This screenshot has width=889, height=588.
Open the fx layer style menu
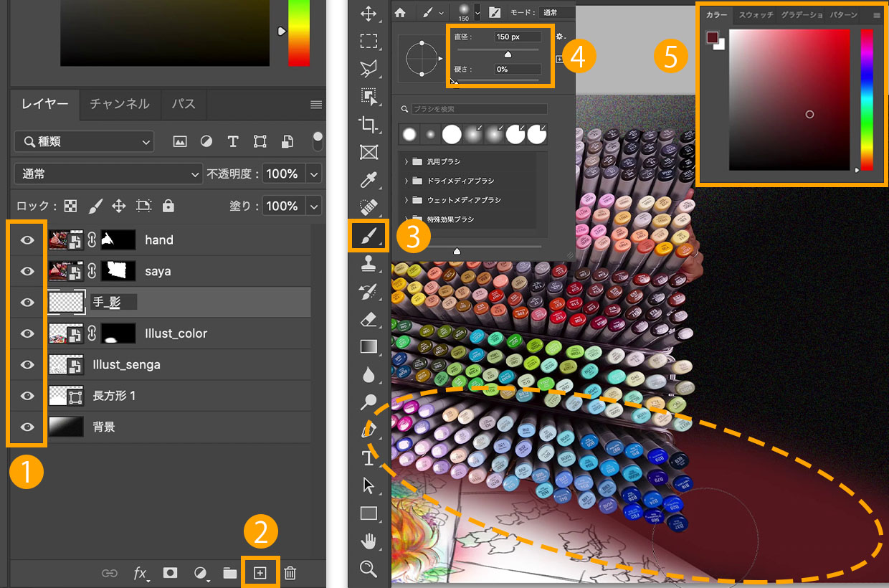click(x=141, y=573)
